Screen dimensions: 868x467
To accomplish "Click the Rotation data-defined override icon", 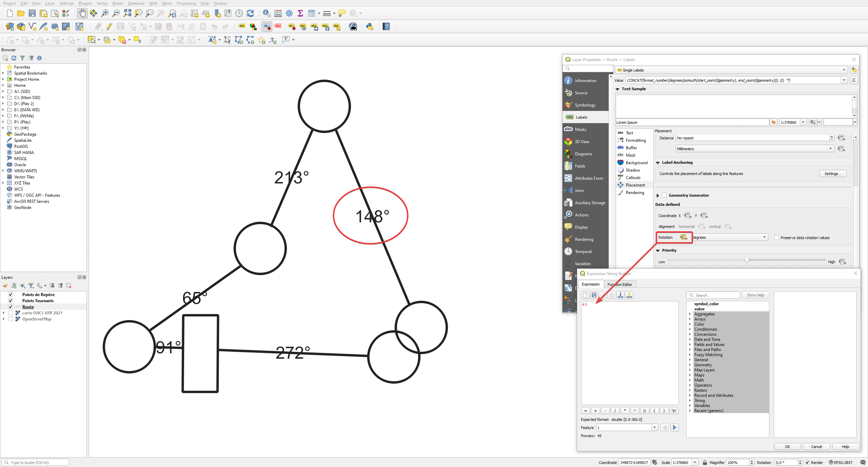I will click(x=684, y=237).
